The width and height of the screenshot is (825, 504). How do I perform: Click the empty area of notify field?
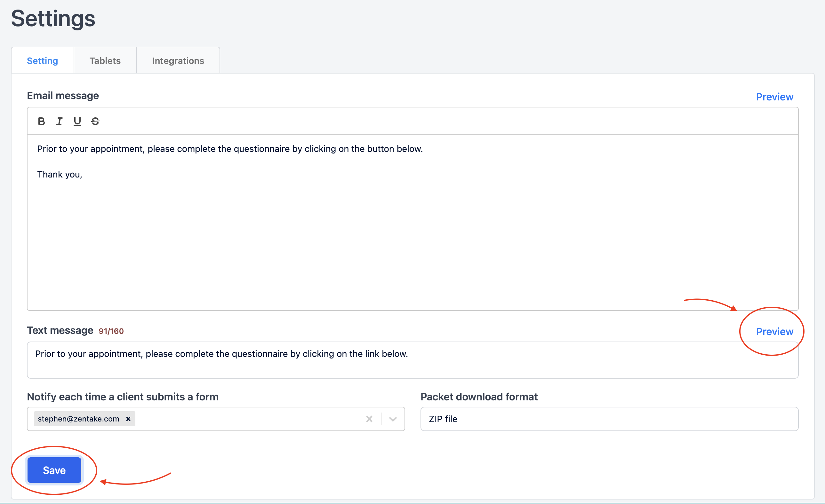(248, 419)
